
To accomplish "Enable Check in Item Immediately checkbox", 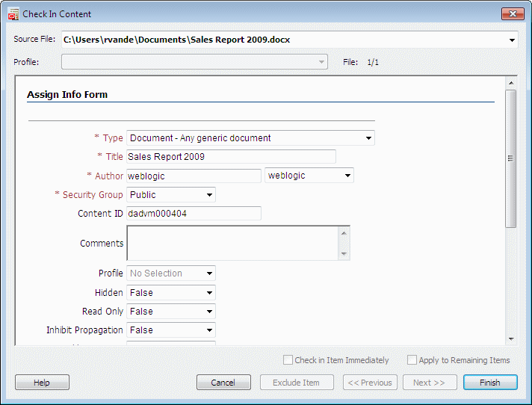I will click(x=288, y=360).
